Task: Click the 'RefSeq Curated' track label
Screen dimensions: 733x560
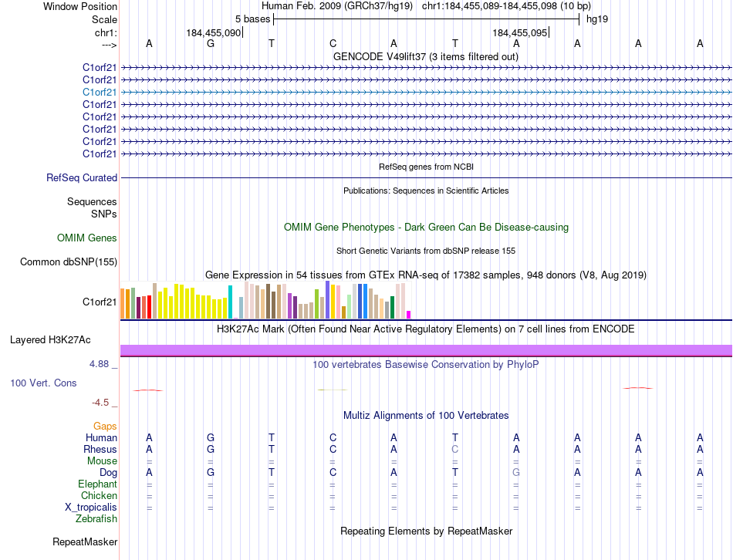Action: point(82,177)
